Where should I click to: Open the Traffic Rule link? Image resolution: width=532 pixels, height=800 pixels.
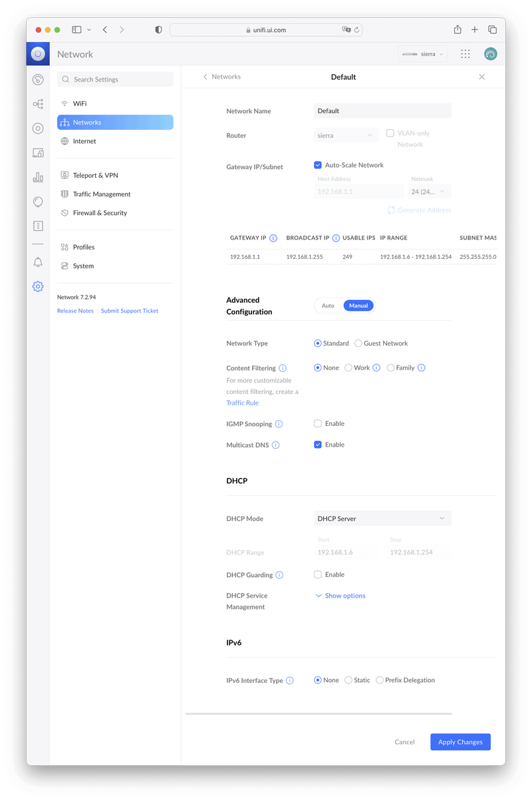[242, 403]
